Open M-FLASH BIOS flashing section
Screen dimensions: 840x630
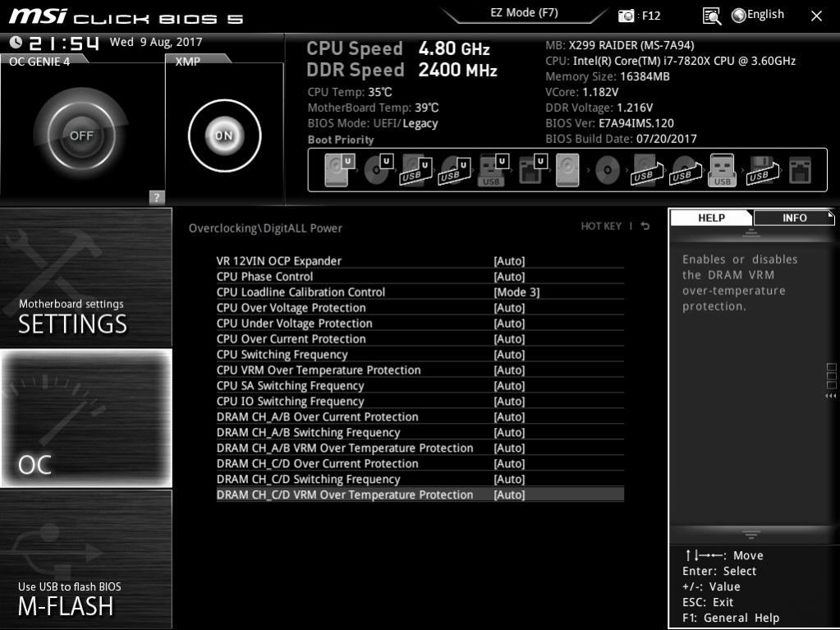85,559
